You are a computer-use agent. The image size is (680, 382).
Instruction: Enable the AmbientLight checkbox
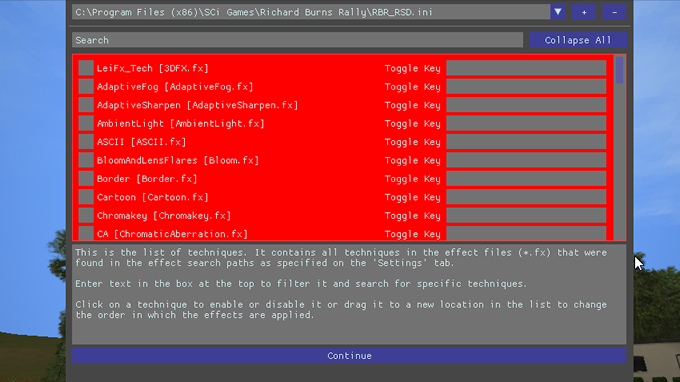pos(86,124)
